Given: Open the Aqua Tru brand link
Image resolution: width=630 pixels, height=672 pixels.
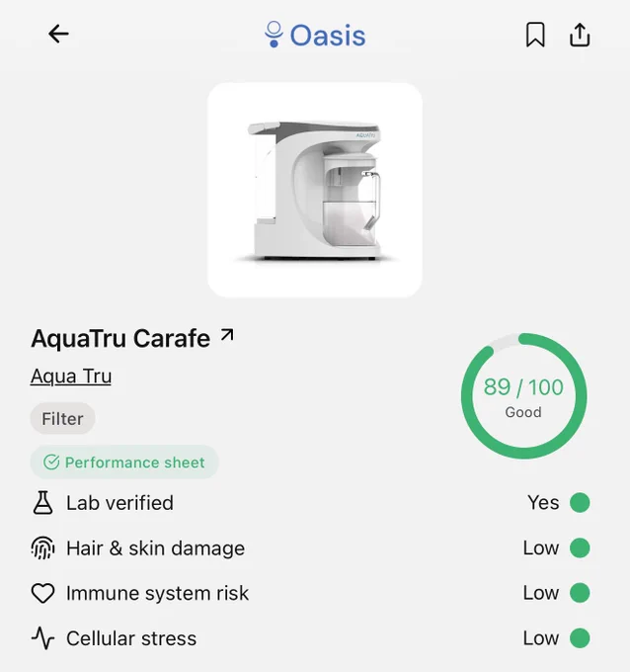Looking at the screenshot, I should tap(71, 377).
